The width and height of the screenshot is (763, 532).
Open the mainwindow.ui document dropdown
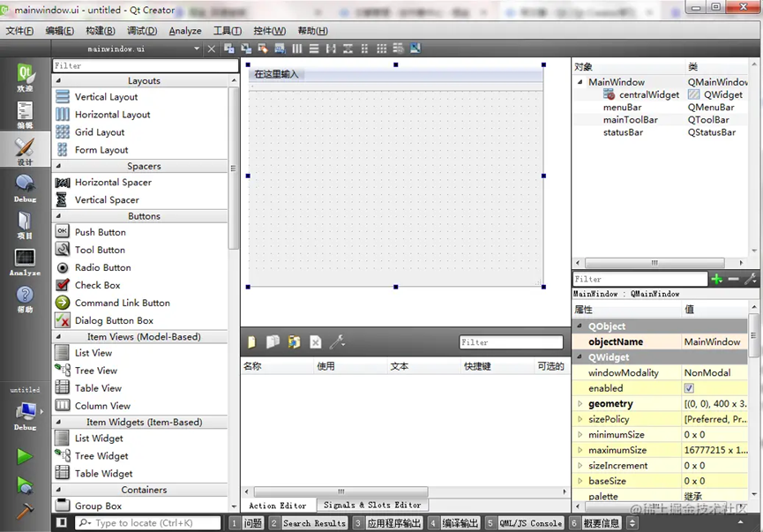pyautogui.click(x=197, y=49)
